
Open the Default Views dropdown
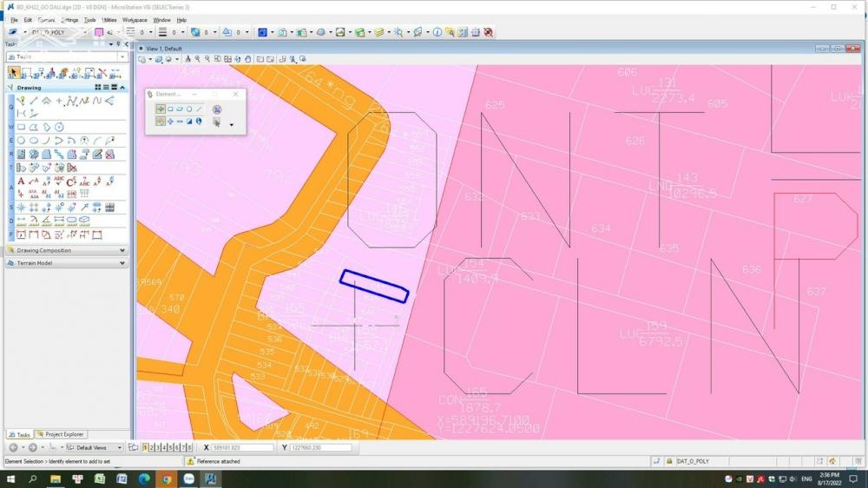(95, 448)
